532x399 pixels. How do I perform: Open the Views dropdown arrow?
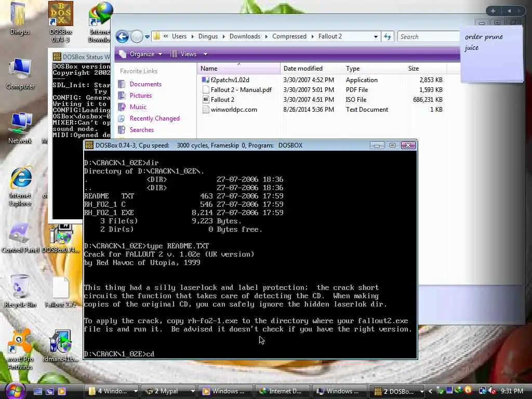[205, 54]
